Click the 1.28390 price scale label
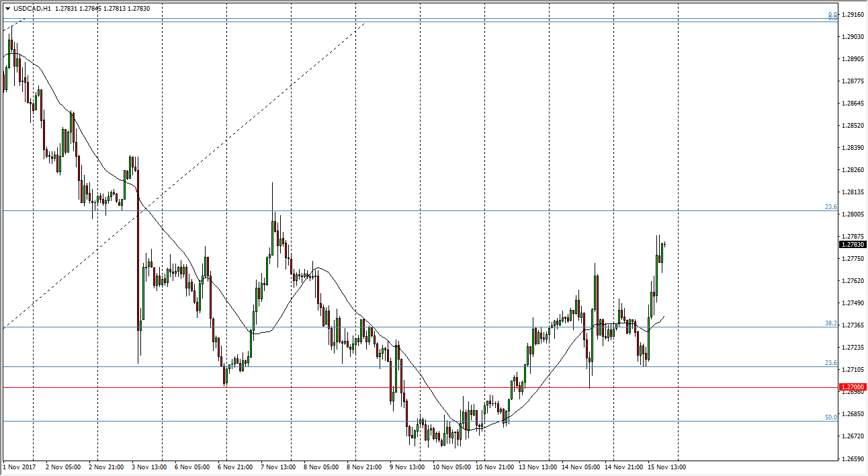The width and height of the screenshot is (868, 476). [x=852, y=147]
